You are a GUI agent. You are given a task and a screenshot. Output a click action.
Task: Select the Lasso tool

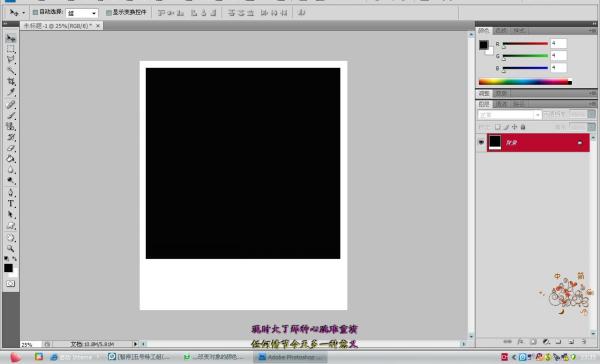pyautogui.click(x=11, y=60)
